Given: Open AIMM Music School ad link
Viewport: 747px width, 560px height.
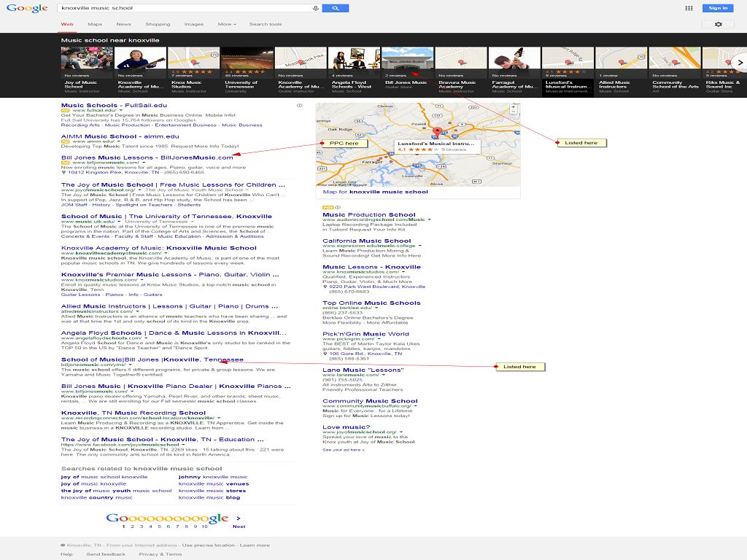Looking at the screenshot, I should [x=120, y=136].
